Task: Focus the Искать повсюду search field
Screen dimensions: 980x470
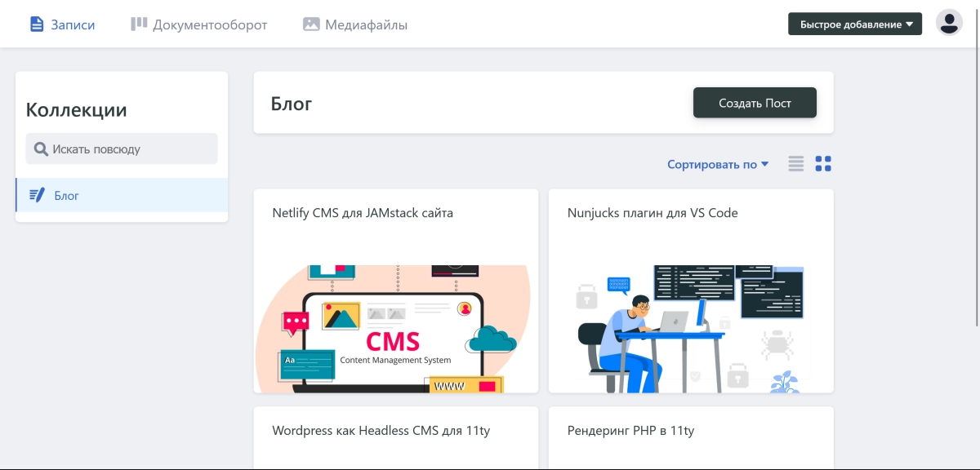Action: tap(122, 149)
